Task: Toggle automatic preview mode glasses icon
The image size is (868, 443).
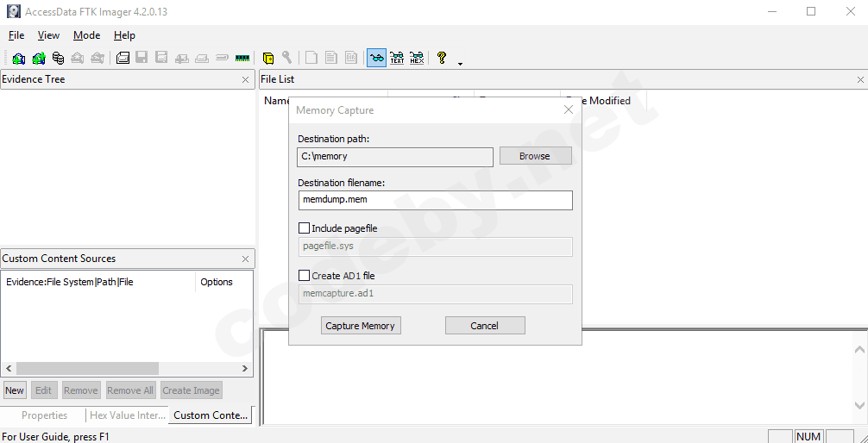Action: coord(376,58)
